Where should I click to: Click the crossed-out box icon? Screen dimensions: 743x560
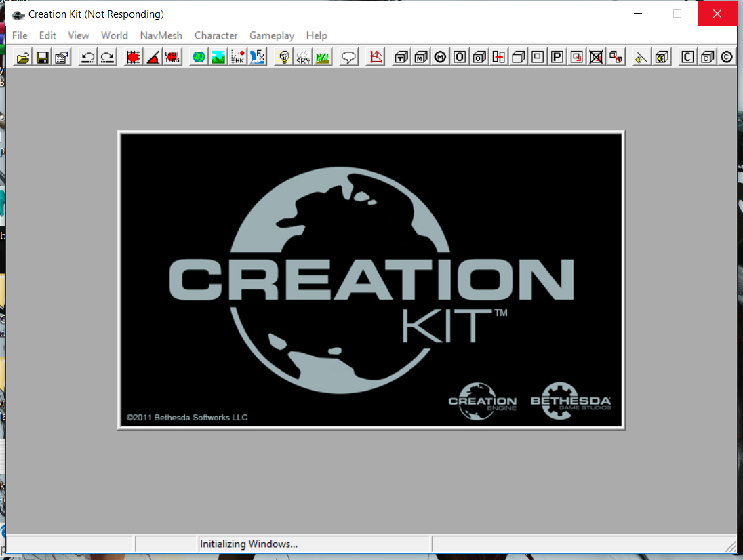(x=596, y=58)
